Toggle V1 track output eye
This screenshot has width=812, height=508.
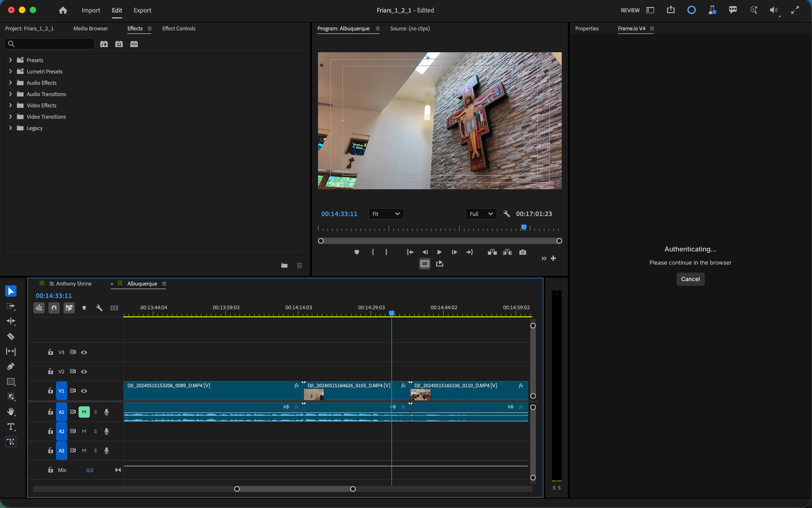coord(84,391)
